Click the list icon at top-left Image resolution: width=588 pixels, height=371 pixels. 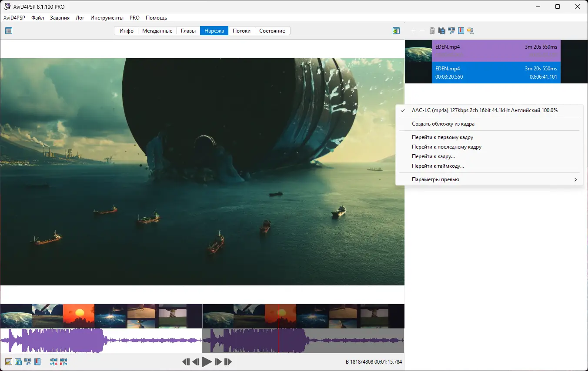9,31
